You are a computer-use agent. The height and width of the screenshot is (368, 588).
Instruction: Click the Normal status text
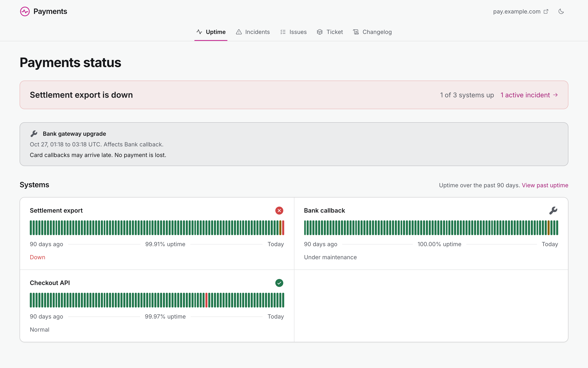point(39,330)
